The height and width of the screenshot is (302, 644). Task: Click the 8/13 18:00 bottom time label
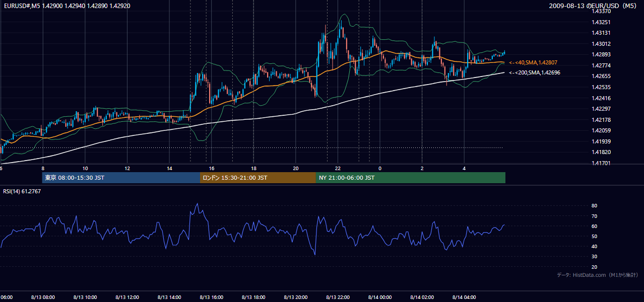[x=253, y=297]
